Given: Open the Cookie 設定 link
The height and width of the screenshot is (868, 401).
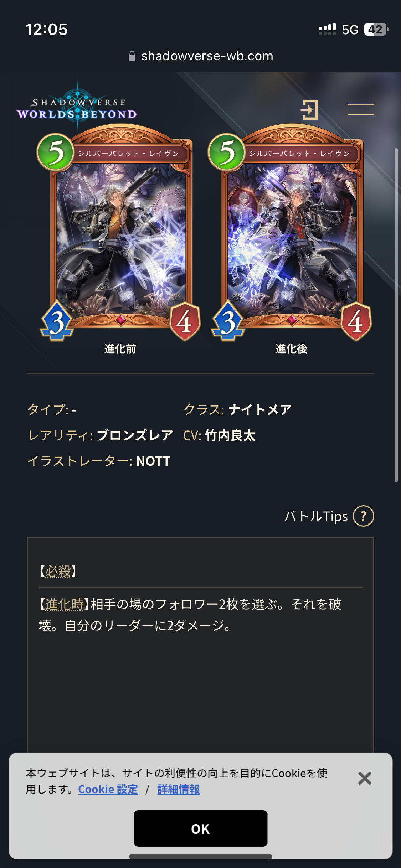Looking at the screenshot, I should [x=108, y=789].
